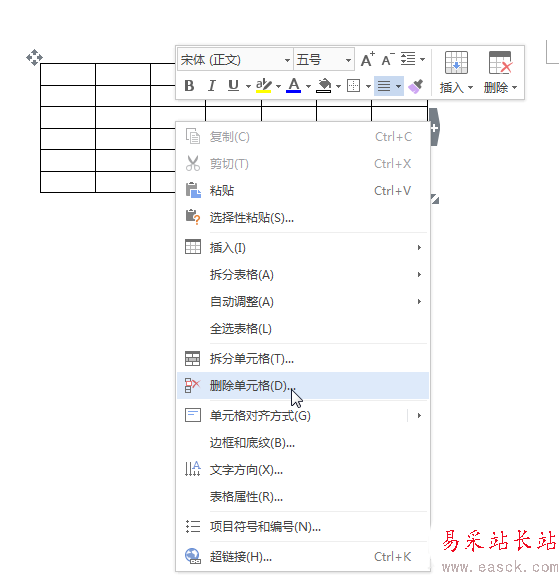Click the paragraph alignment icon
The image size is (559, 582).
coord(384,86)
